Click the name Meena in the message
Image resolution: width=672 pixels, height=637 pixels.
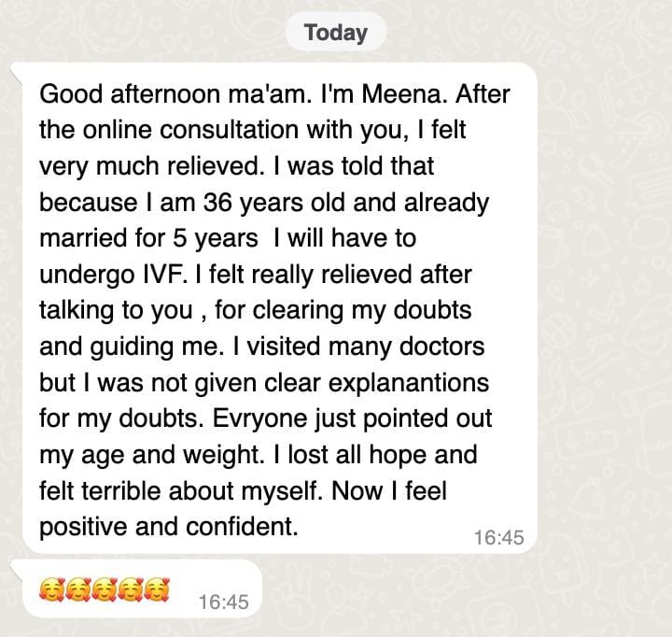point(401,94)
